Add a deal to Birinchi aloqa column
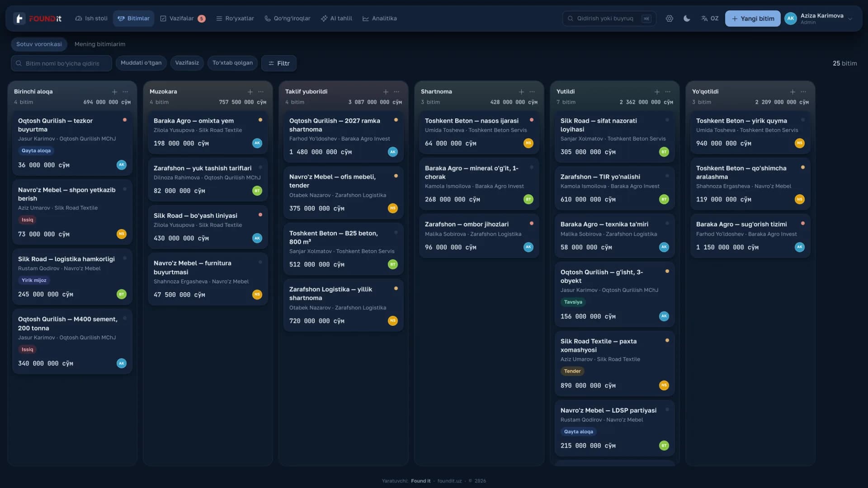 (x=114, y=92)
